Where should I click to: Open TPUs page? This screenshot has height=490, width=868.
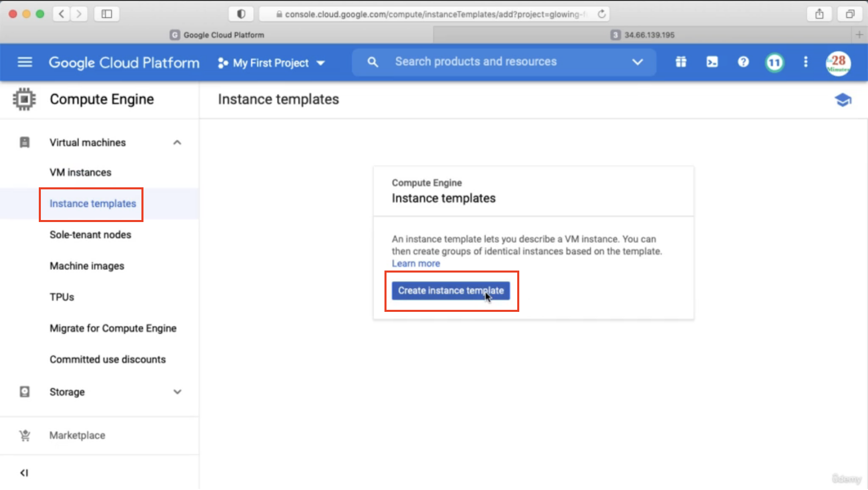pyautogui.click(x=62, y=297)
